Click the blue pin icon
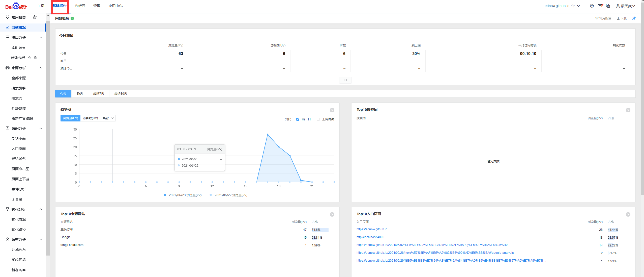Viewport: 644px width, 277px height. click(634, 18)
